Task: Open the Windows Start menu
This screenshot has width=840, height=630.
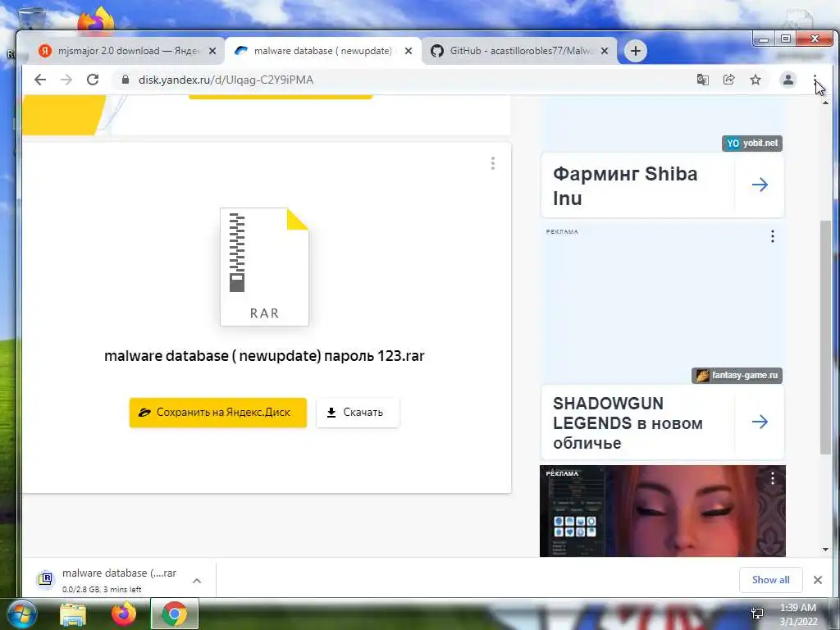Action: (21, 614)
